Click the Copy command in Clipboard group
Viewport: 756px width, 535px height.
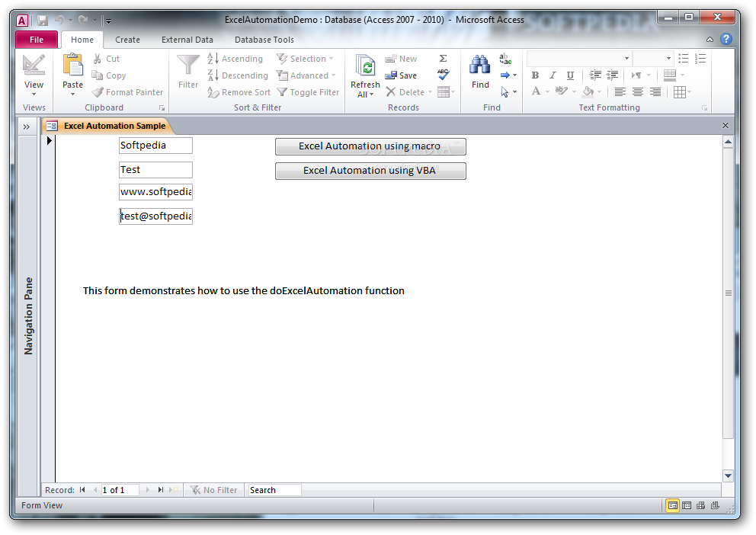tap(109, 75)
